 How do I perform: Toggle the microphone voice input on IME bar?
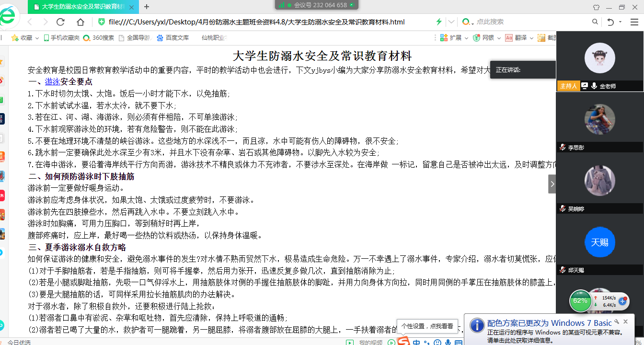[448, 343]
